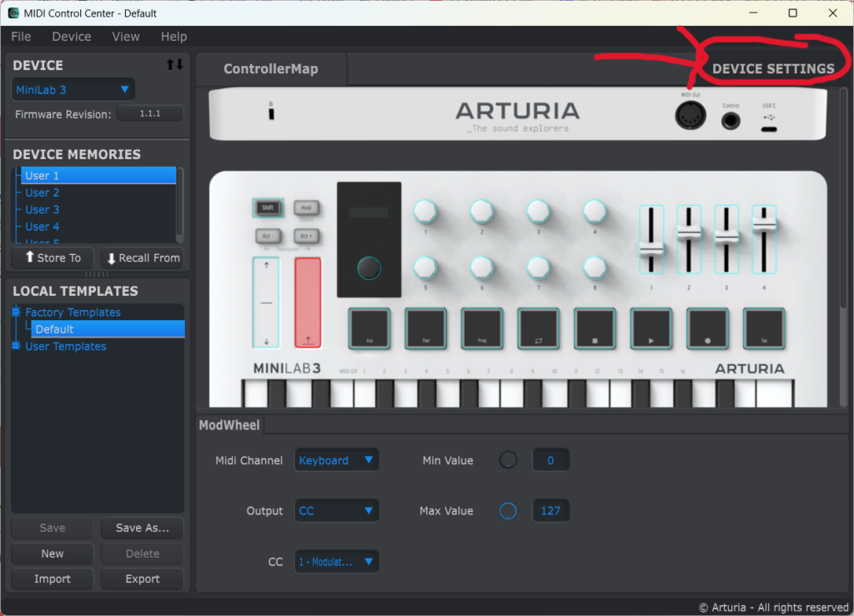
Task: Select the pitch bend touch strip
Action: 266,303
